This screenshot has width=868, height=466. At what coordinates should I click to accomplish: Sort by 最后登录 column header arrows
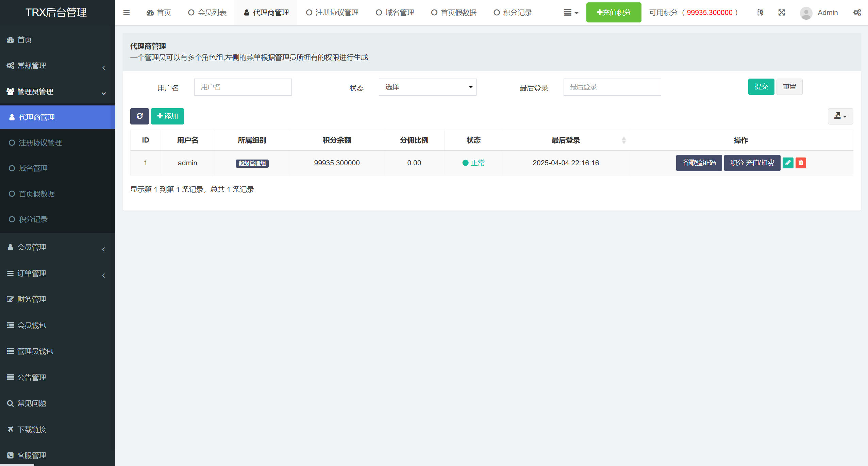click(x=623, y=140)
